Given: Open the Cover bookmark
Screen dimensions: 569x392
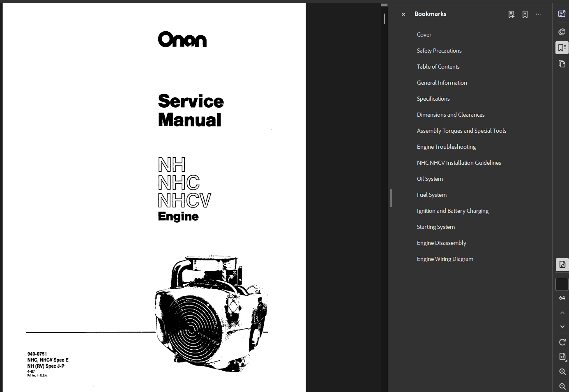Looking at the screenshot, I should [424, 35].
